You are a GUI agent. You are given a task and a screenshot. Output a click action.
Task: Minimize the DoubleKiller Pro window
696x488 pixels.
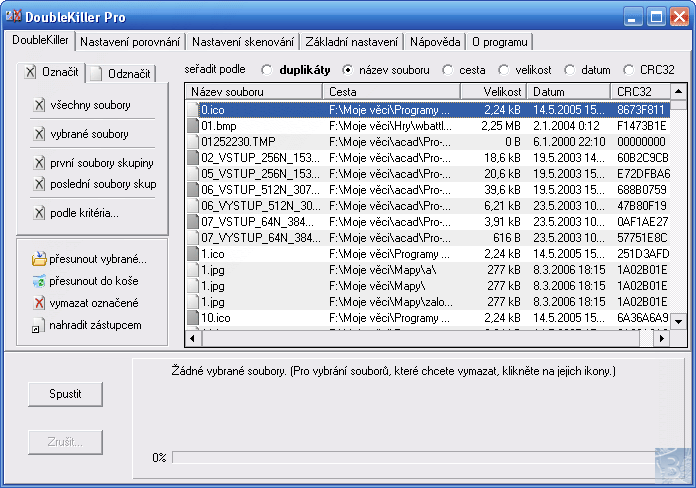point(633,17)
